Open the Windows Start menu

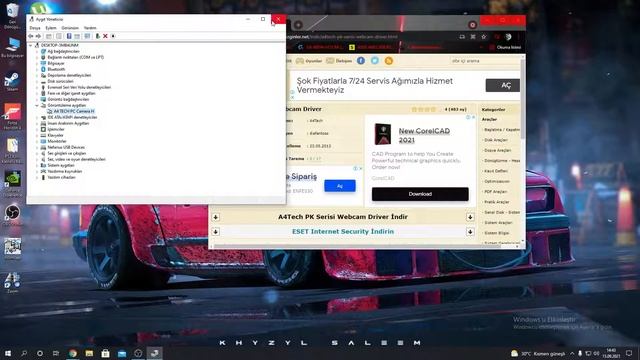pos(7,353)
